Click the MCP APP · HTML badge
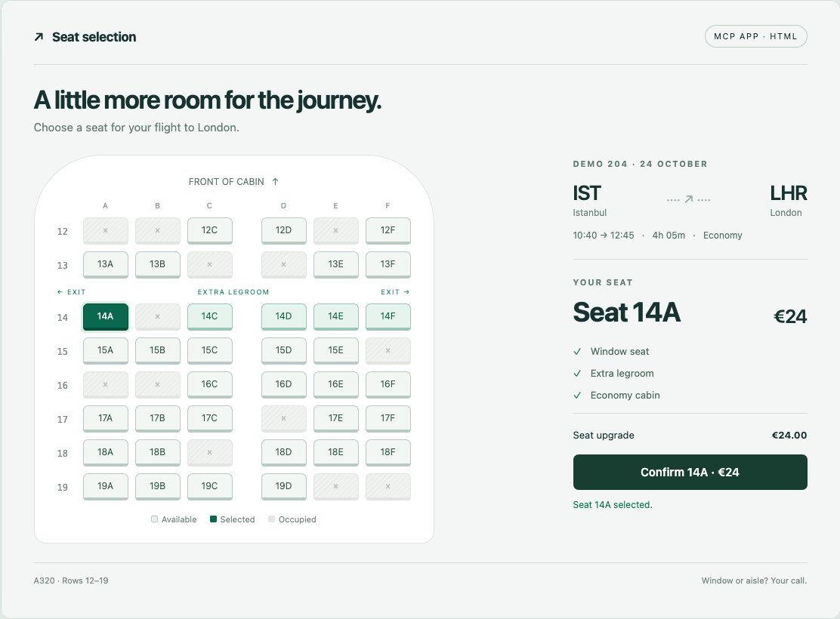This screenshot has width=840, height=619. [x=755, y=36]
